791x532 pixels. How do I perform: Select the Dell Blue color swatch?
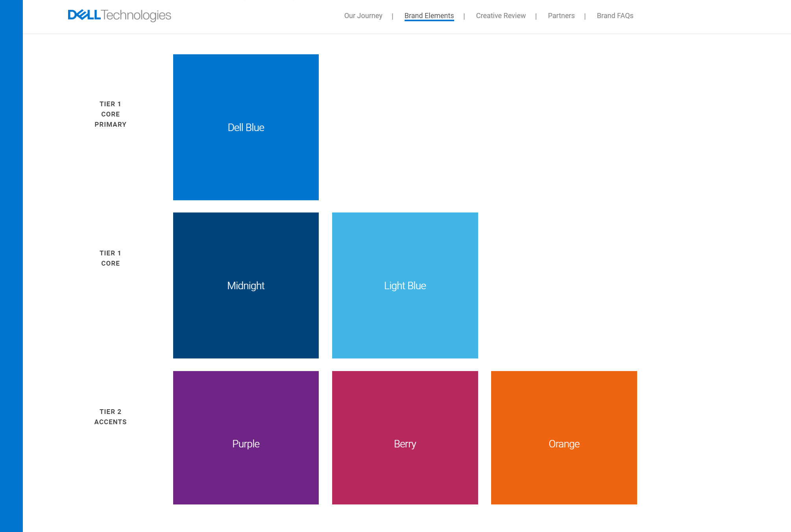click(x=246, y=127)
